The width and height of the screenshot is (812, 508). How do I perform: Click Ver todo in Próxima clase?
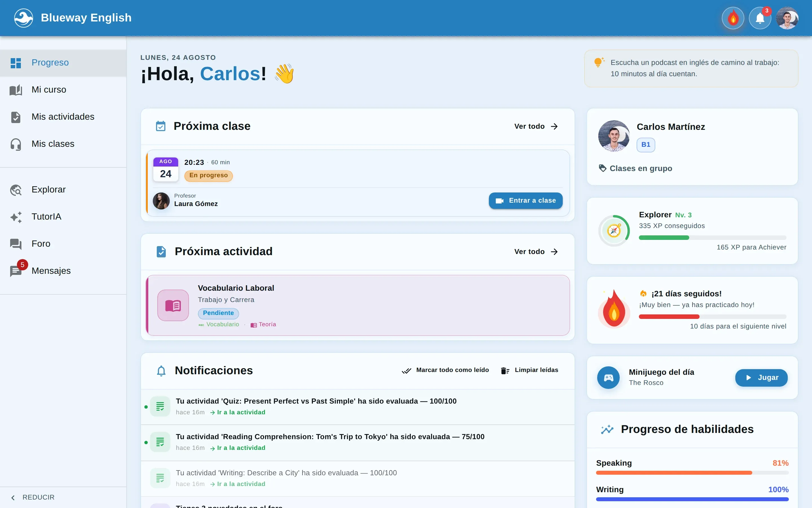(x=536, y=126)
